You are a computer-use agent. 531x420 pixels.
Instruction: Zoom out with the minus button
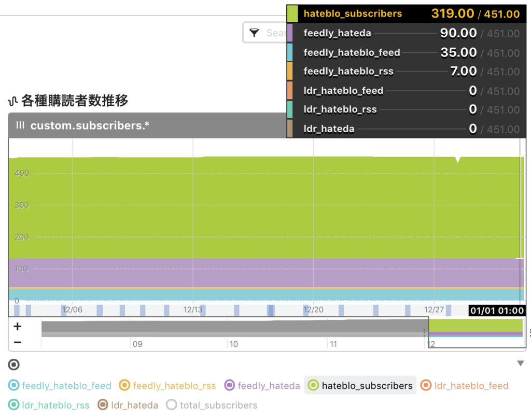17,342
